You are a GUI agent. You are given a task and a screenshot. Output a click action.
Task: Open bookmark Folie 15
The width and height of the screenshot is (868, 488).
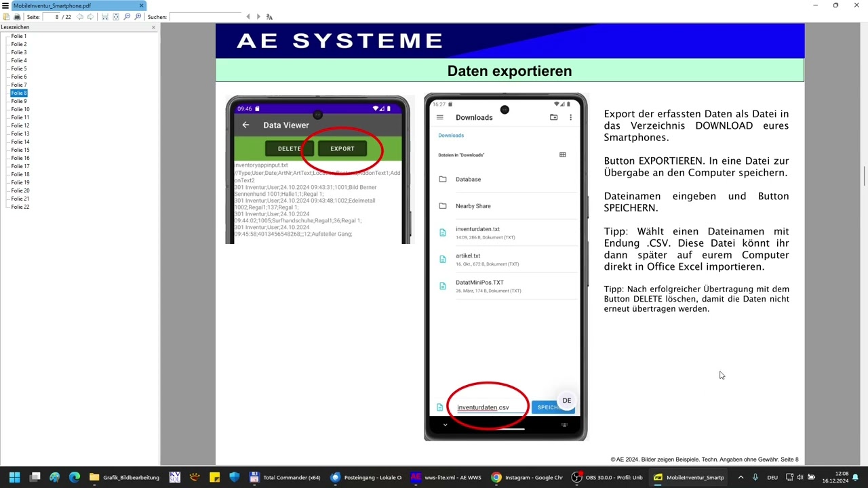coord(20,150)
